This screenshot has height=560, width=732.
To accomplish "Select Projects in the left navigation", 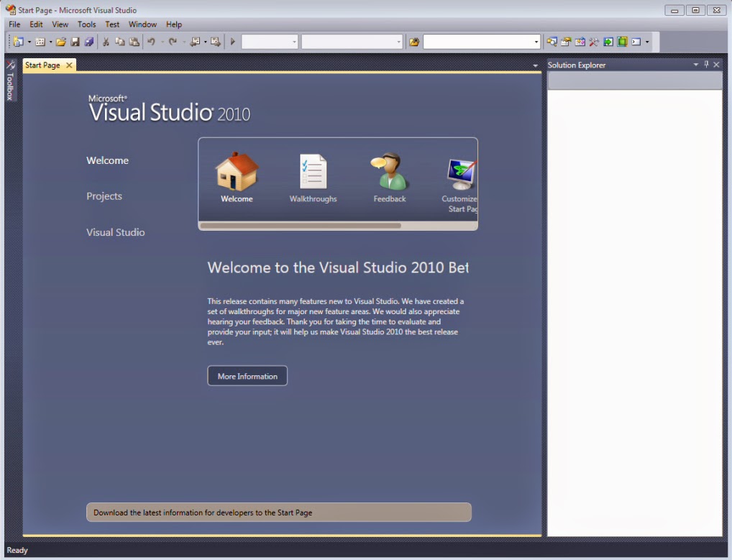I will 104,196.
